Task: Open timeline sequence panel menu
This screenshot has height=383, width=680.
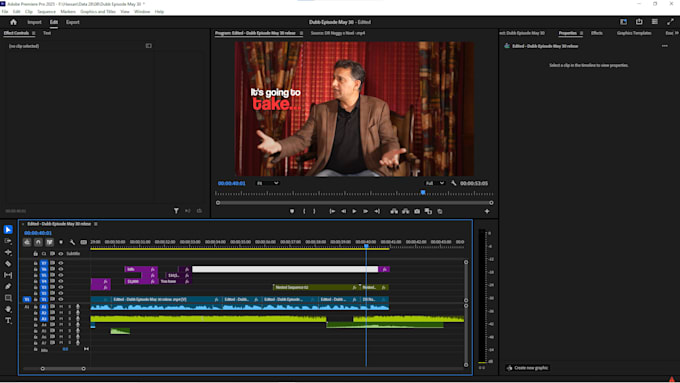Action: point(95,224)
